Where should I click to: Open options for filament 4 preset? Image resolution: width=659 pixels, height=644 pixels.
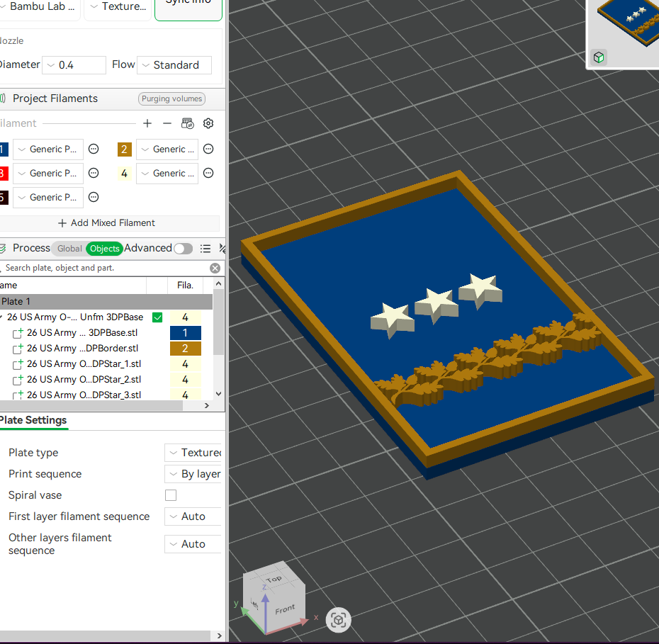pos(208,173)
